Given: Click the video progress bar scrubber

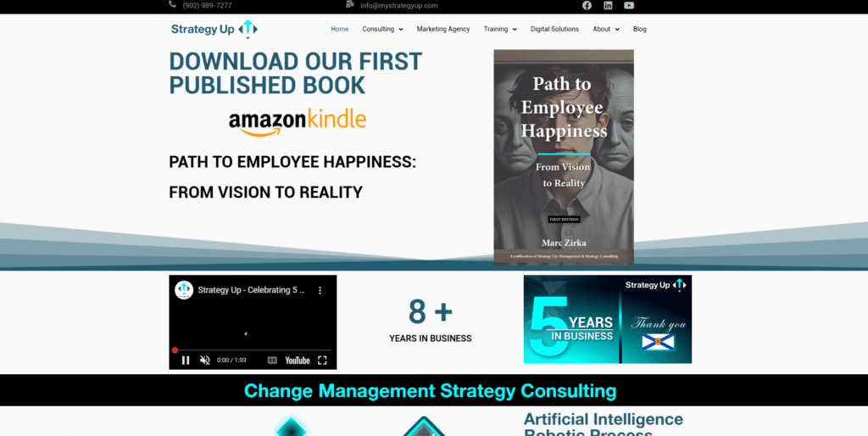Looking at the screenshot, I should point(175,349).
